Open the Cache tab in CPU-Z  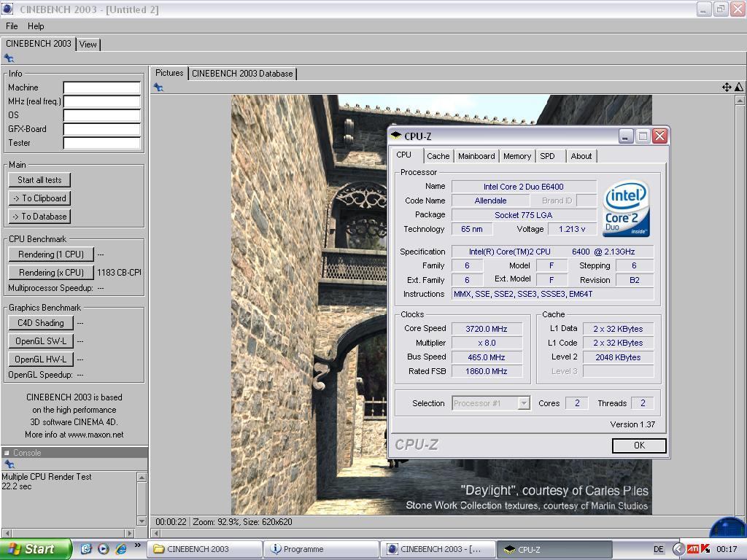438,156
